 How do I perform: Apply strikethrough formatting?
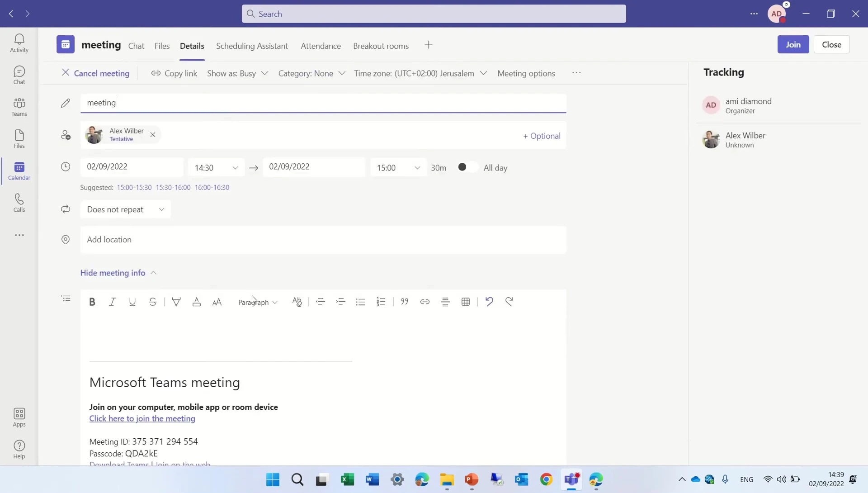coord(153,302)
